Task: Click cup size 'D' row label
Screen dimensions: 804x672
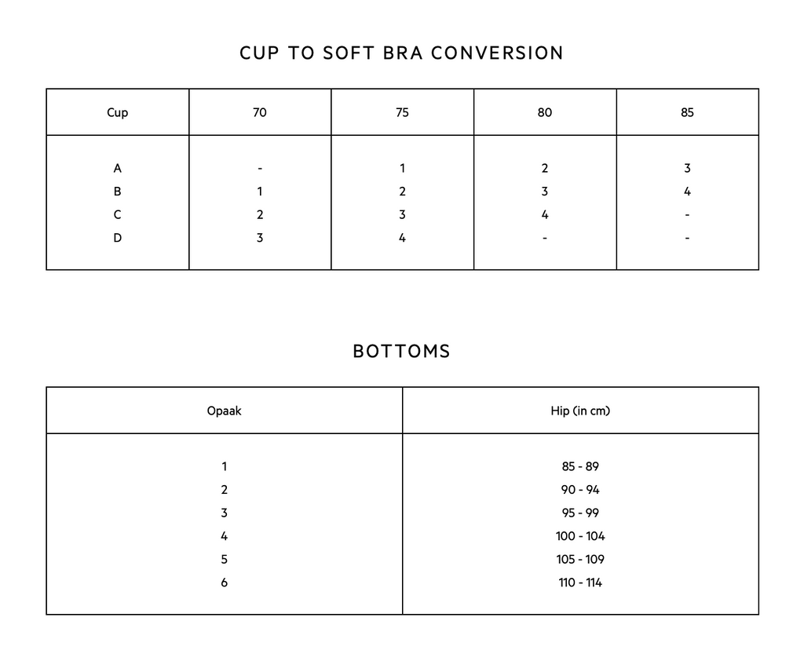Action: [x=118, y=238]
